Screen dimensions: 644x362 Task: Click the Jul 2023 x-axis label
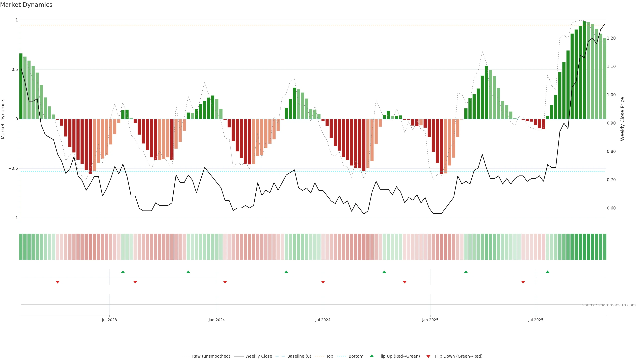109,320
